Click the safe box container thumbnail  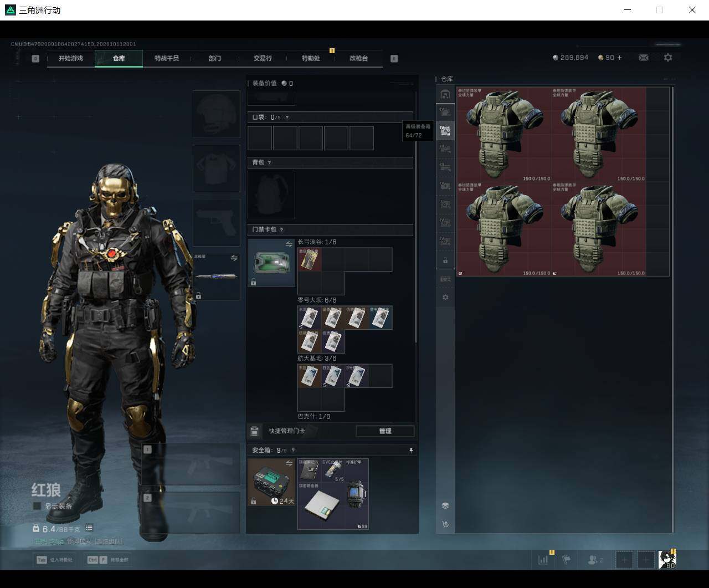[271, 482]
